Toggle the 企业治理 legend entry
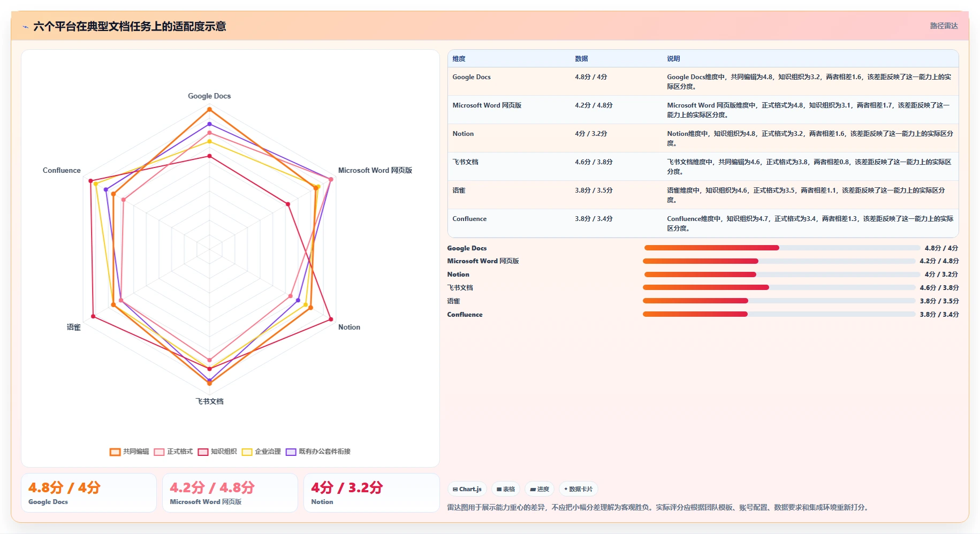 tap(261, 452)
